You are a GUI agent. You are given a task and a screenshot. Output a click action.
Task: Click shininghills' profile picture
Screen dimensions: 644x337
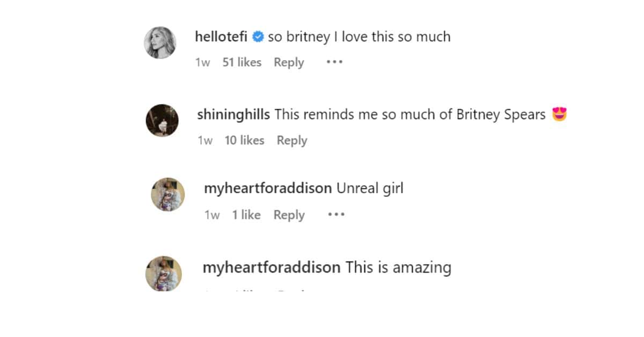click(x=162, y=120)
